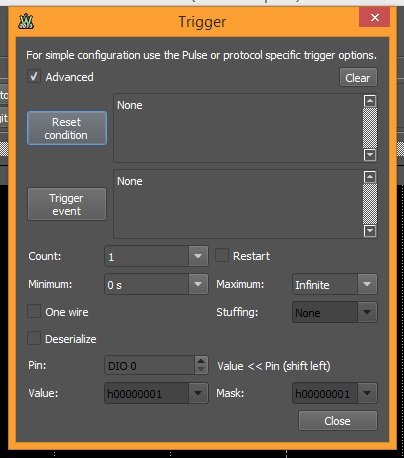This screenshot has width=404, height=458.
Task: Click scroll down arrow of Trigger event list
Action: (x=370, y=231)
